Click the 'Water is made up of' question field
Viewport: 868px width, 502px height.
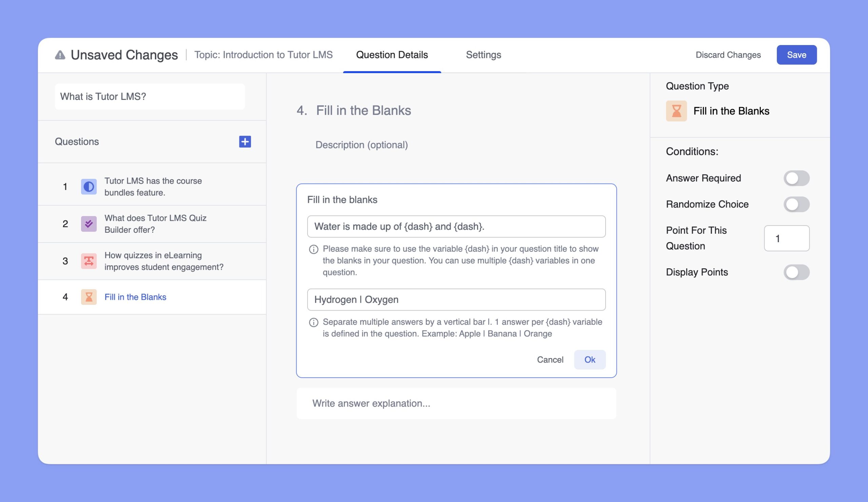456,226
